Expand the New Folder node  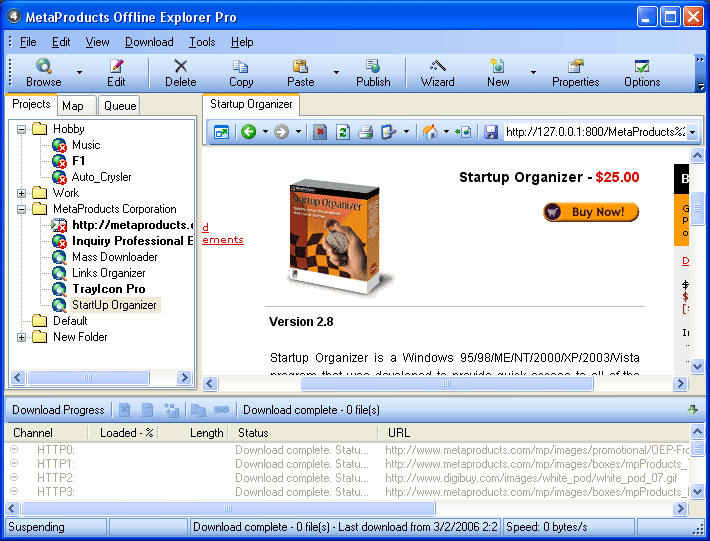tap(21, 337)
